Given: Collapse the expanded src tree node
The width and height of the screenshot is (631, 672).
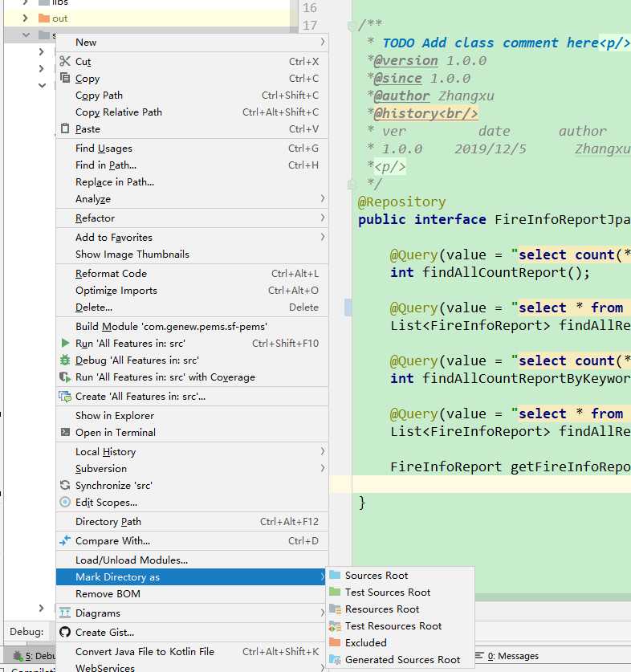Looking at the screenshot, I should (x=26, y=35).
